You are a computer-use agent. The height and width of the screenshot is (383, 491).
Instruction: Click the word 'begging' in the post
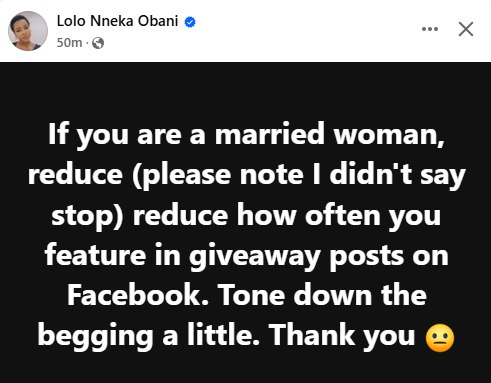pyautogui.click(x=95, y=337)
